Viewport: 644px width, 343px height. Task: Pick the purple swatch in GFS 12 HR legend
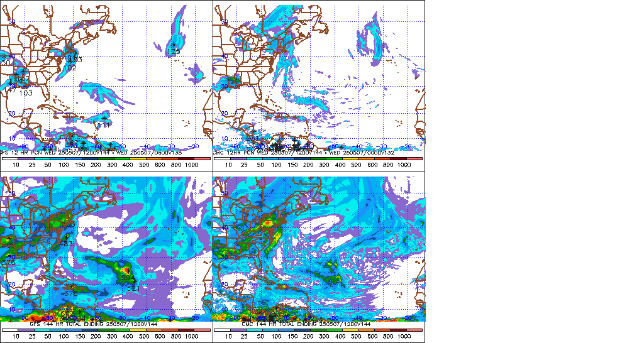click(x=26, y=159)
